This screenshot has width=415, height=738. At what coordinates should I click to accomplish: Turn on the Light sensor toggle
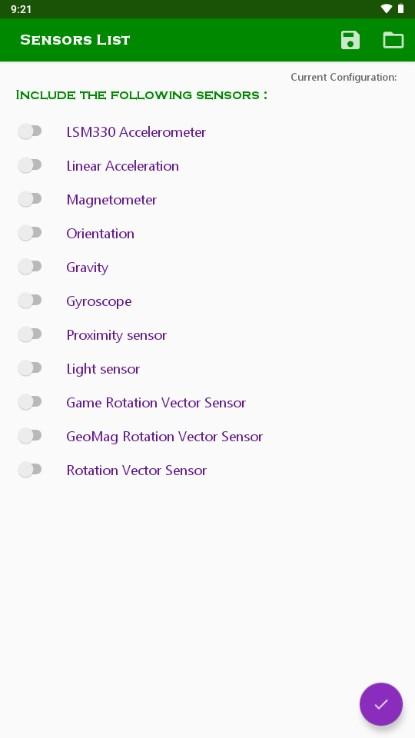[x=30, y=369]
